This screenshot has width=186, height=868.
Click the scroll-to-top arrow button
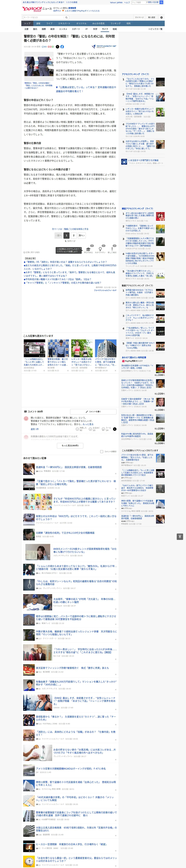[x=180, y=536]
